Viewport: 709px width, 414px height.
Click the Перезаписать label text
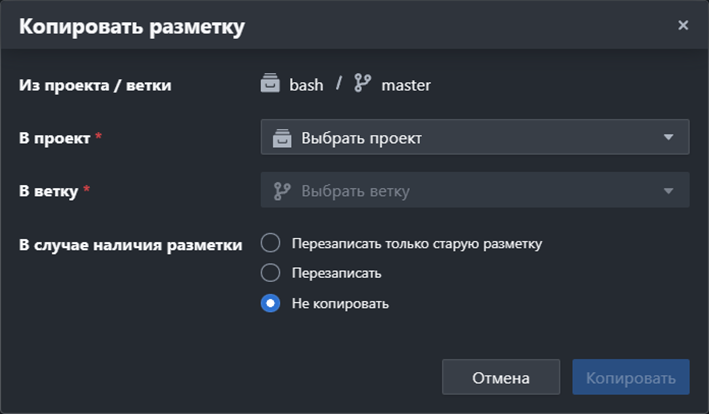tap(336, 273)
